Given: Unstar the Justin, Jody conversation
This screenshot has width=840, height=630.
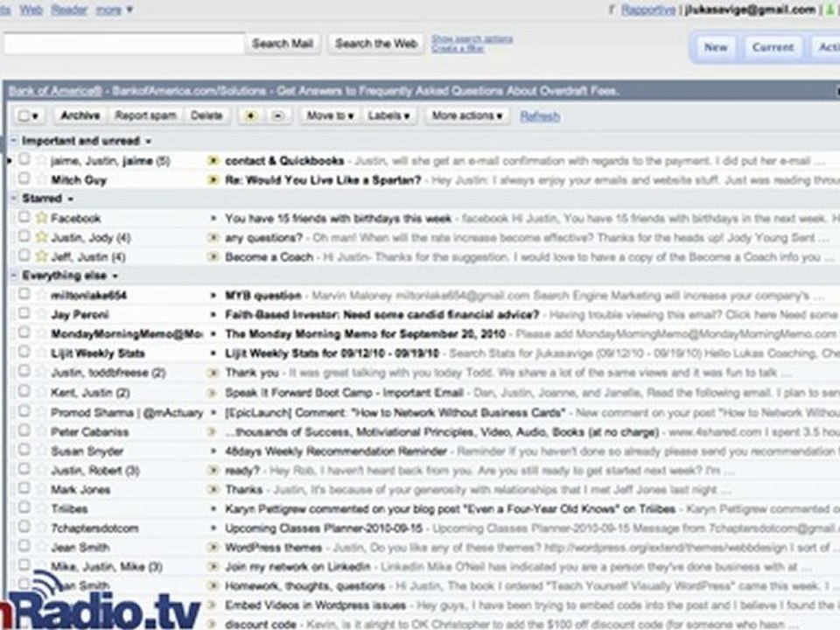Looking at the screenshot, I should coord(41,237).
